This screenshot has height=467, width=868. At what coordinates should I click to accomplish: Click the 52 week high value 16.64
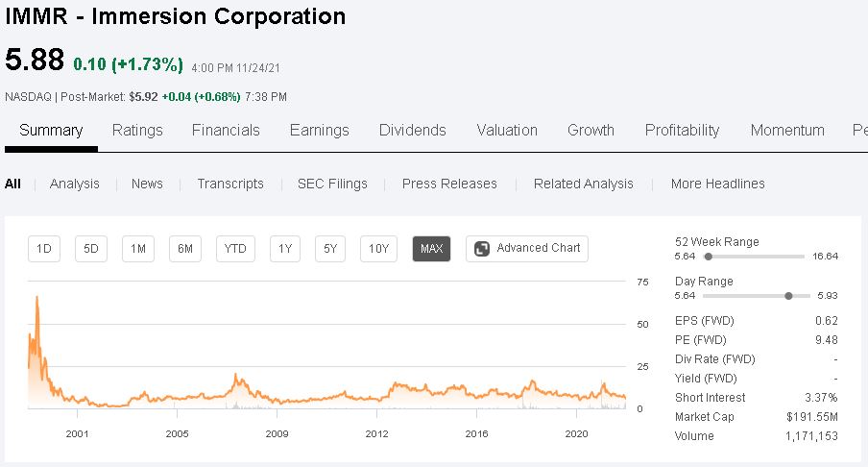click(x=826, y=257)
